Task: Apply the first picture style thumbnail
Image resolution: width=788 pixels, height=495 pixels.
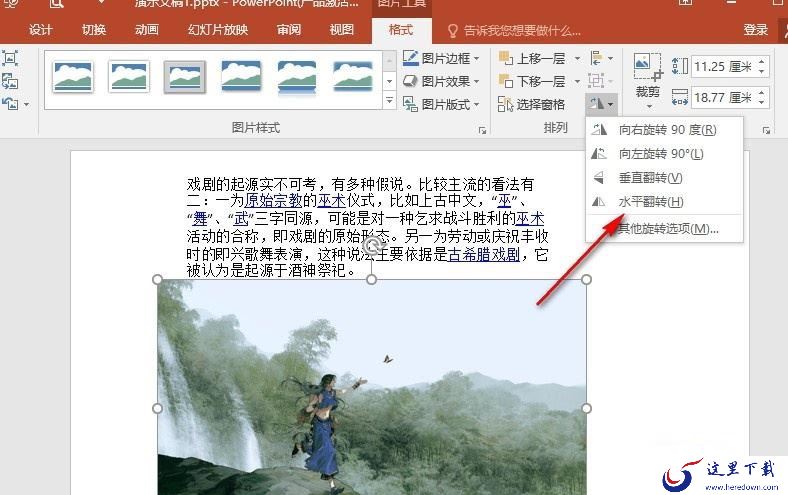Action: click(x=73, y=76)
